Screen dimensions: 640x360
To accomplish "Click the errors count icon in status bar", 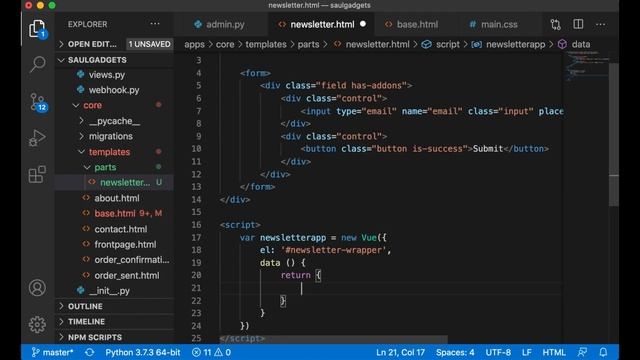I will click(196, 352).
